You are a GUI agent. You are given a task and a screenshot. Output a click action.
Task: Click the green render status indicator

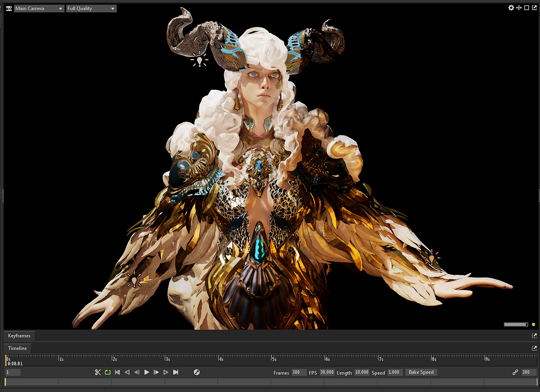pos(534,325)
